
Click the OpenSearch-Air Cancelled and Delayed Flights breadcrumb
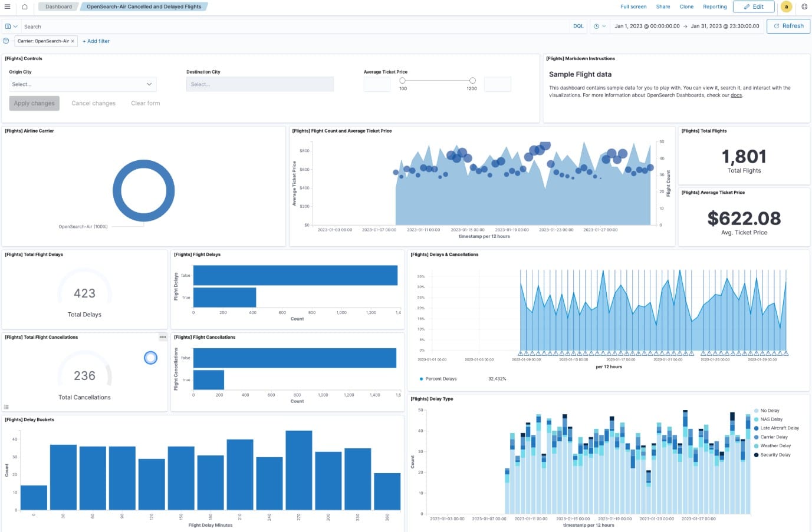[144, 6]
